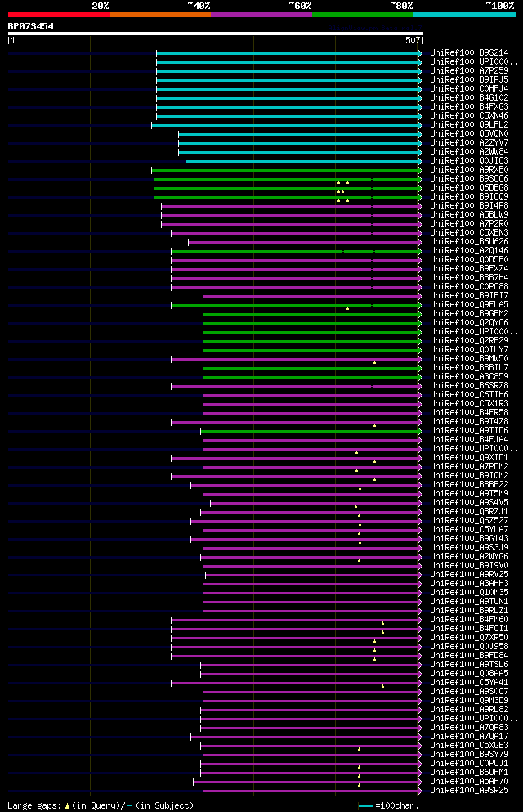Select label UniRef100_C5XBN3

tap(469, 232)
